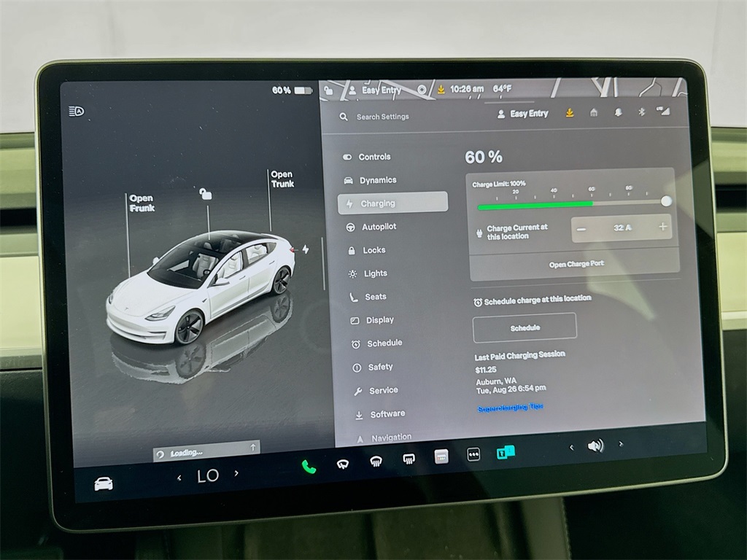Tap the Schedule charging button

pyautogui.click(x=525, y=327)
